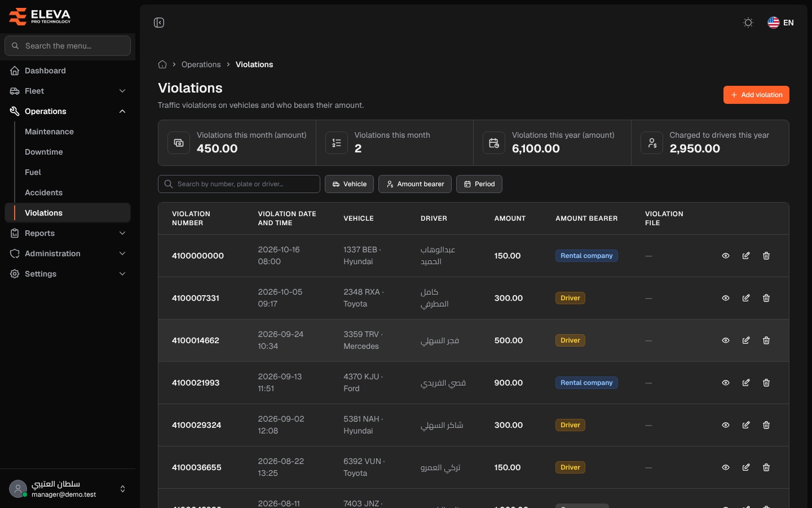The height and width of the screenshot is (508, 812).
Task: View violation 4100029324 details
Action: point(726,425)
